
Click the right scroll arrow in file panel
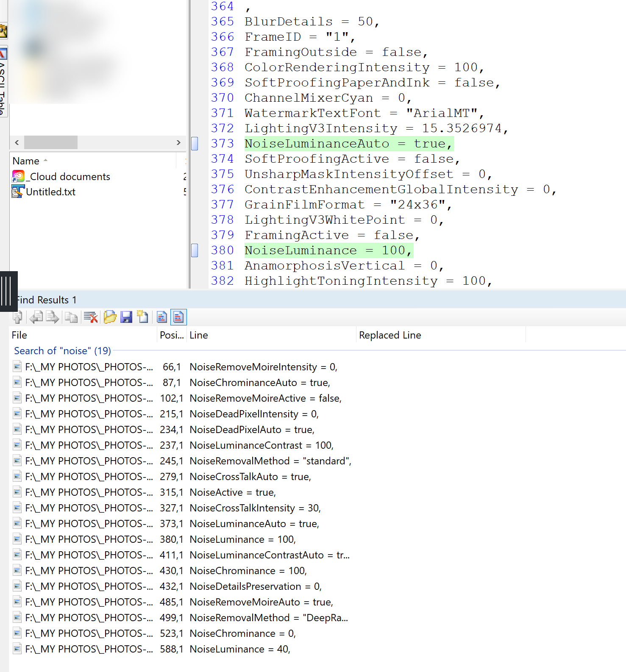tap(178, 142)
